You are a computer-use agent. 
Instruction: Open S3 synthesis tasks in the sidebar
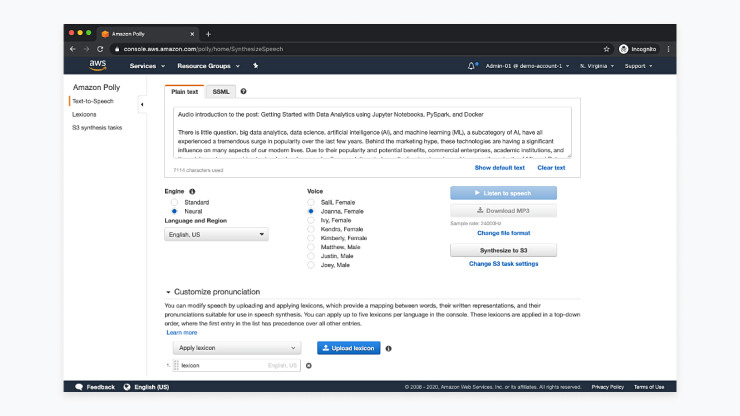pyautogui.click(x=97, y=127)
